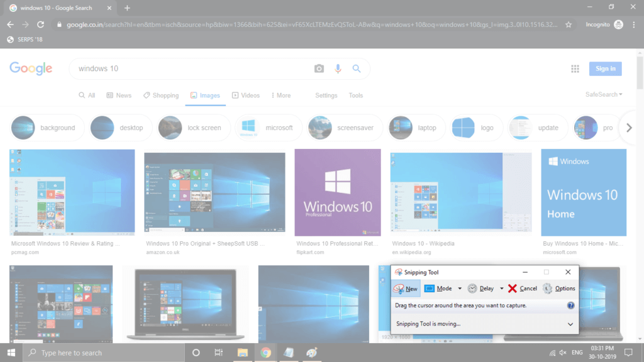The width and height of the screenshot is (644, 362).
Task: Switch to the Shopping tab
Action: point(161,96)
